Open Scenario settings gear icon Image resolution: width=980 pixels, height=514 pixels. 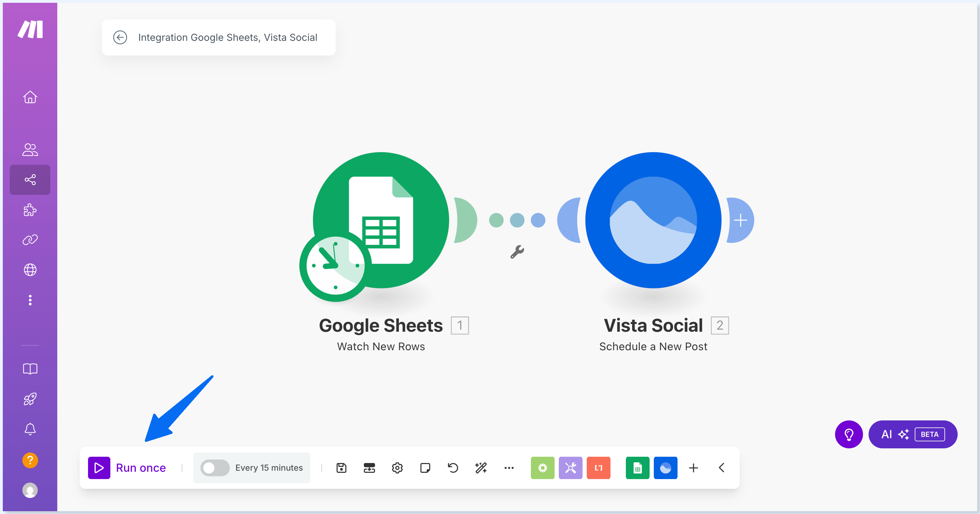click(397, 468)
